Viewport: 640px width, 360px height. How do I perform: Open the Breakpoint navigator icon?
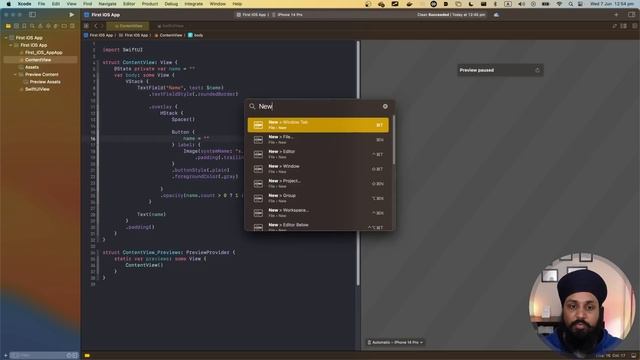[x=64, y=26]
